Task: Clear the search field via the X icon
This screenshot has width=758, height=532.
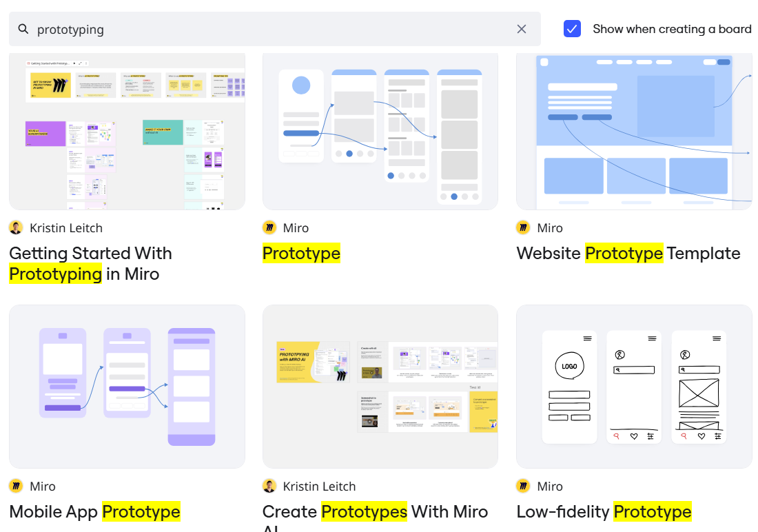Action: [522, 29]
